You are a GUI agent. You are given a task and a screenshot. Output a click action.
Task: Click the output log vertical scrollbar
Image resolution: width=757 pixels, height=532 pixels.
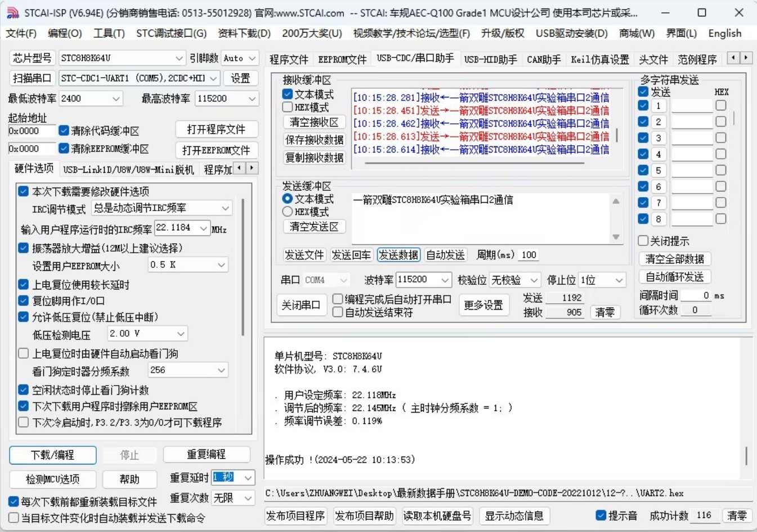tap(746, 456)
